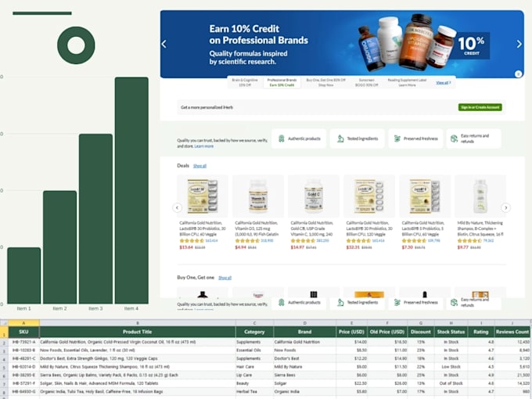Click the Brand header cell
The width and height of the screenshot is (532, 399).
click(304, 332)
